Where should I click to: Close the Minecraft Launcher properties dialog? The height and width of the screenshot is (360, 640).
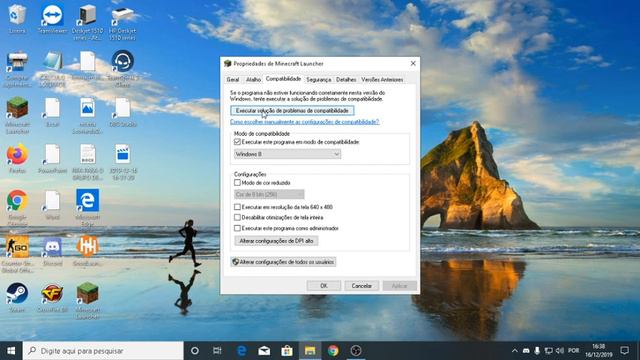point(413,63)
